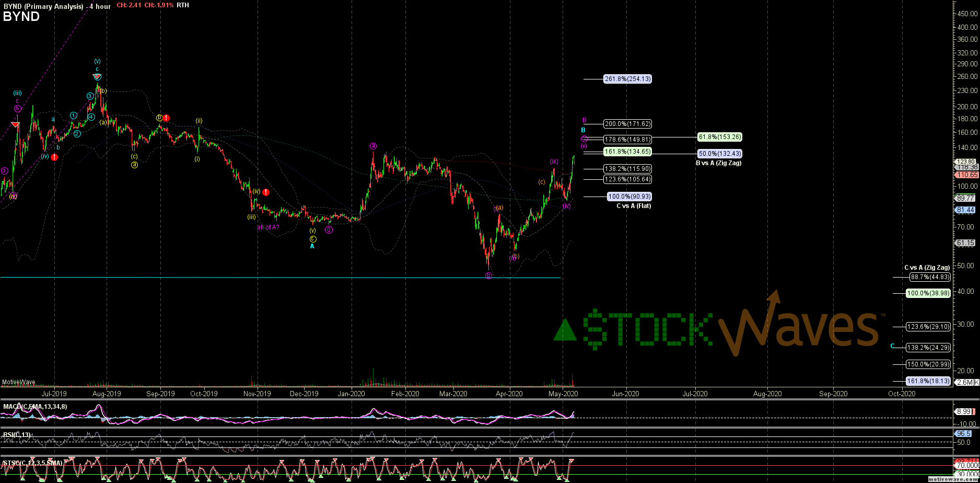Click the cyan wave A label below circled c

click(x=312, y=246)
